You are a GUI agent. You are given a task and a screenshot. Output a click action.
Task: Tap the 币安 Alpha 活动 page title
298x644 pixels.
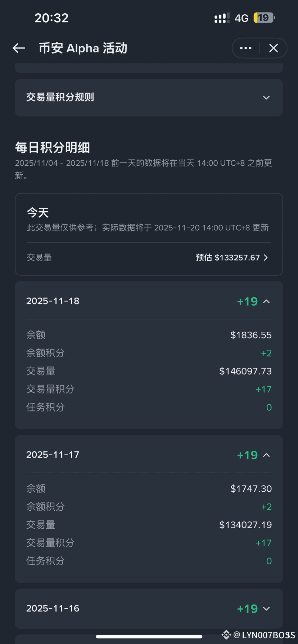click(83, 48)
